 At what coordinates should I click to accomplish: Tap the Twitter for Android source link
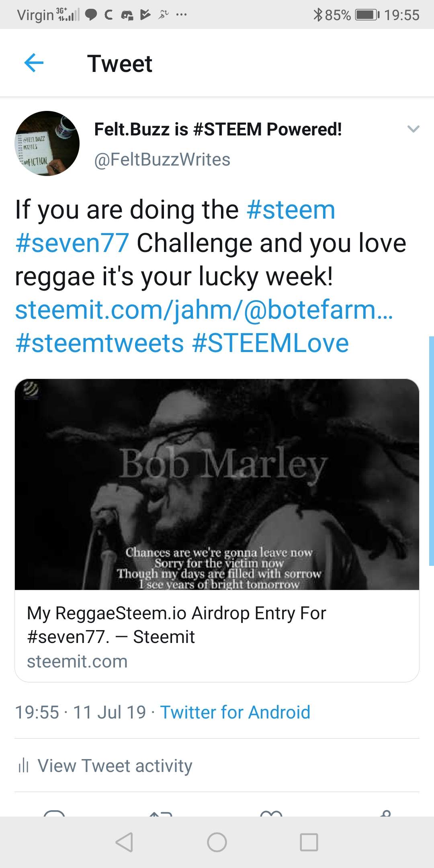[235, 712]
